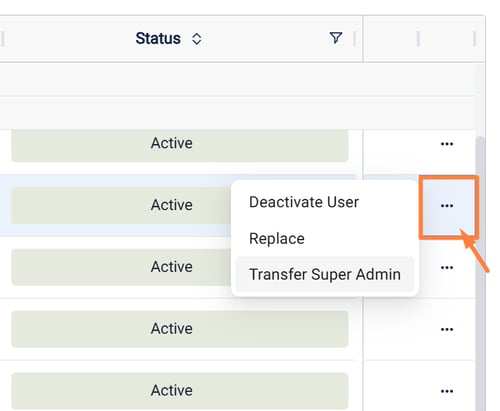Click the column divider left of Status header
500x411 pixels.
3,39
